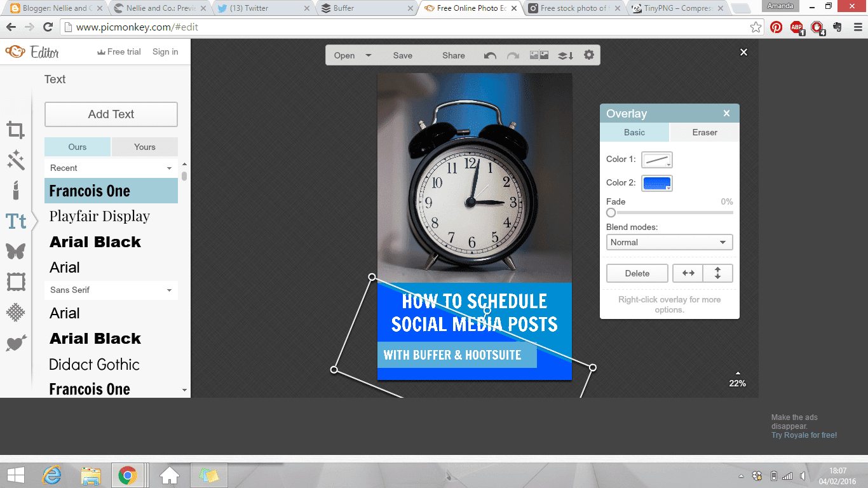Click the image palette toolbar icon
Image resolution: width=868 pixels, height=488 pixels.
pos(539,55)
